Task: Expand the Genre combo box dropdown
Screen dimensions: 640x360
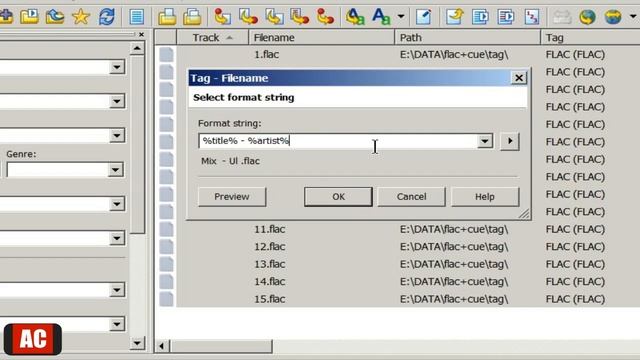Action: click(116, 170)
